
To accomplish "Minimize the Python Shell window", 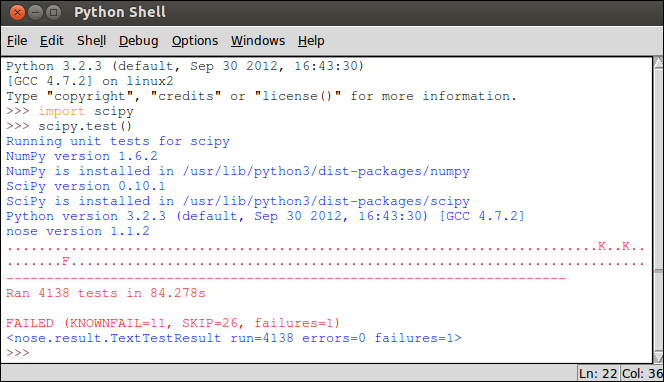I will (35, 12).
